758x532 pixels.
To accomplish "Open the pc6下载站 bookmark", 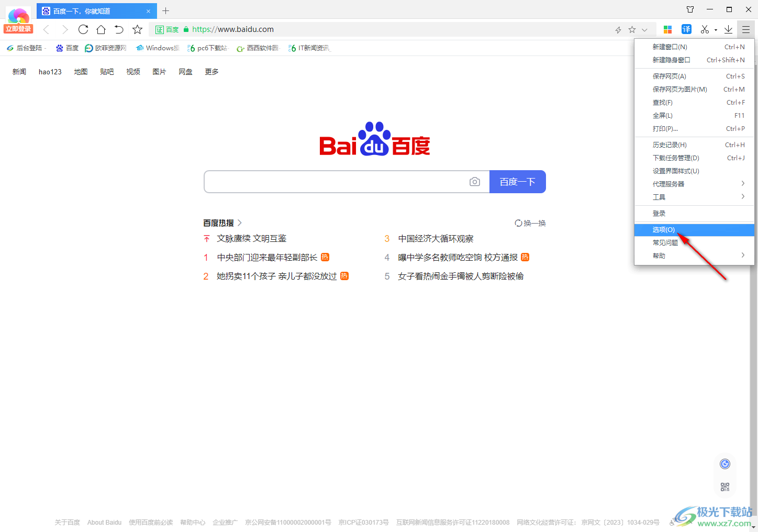I will pos(208,48).
